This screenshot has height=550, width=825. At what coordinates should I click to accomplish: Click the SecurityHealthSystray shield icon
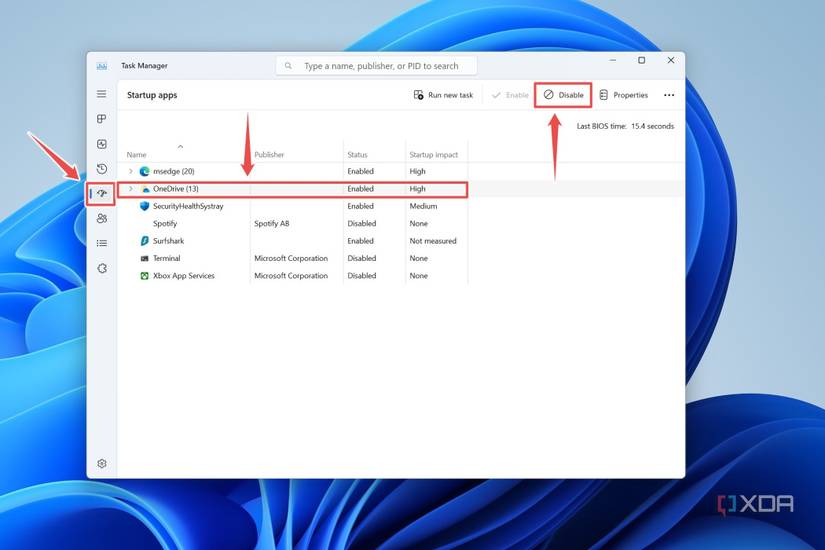(144, 206)
